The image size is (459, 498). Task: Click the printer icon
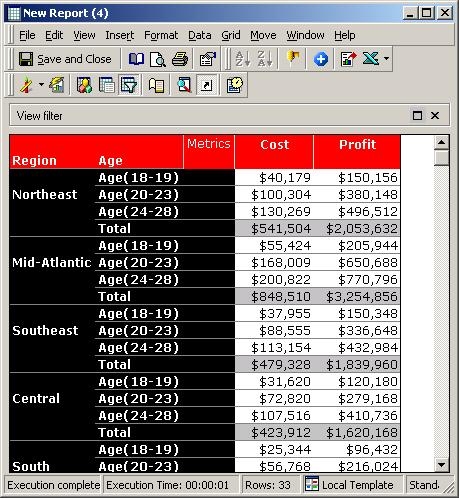[180, 59]
